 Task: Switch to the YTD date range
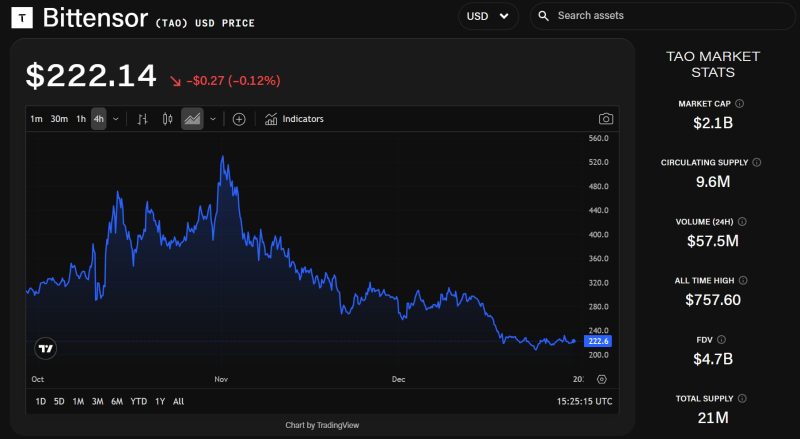click(139, 401)
